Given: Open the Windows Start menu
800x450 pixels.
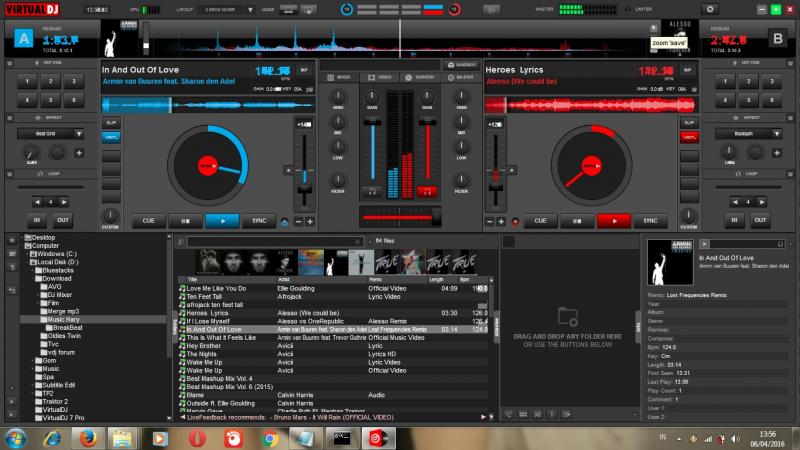Looking at the screenshot, I should (x=15, y=438).
